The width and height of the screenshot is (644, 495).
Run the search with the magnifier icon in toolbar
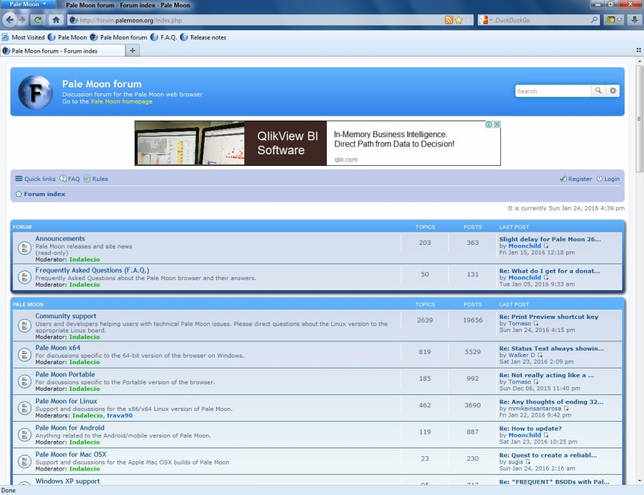tap(594, 20)
